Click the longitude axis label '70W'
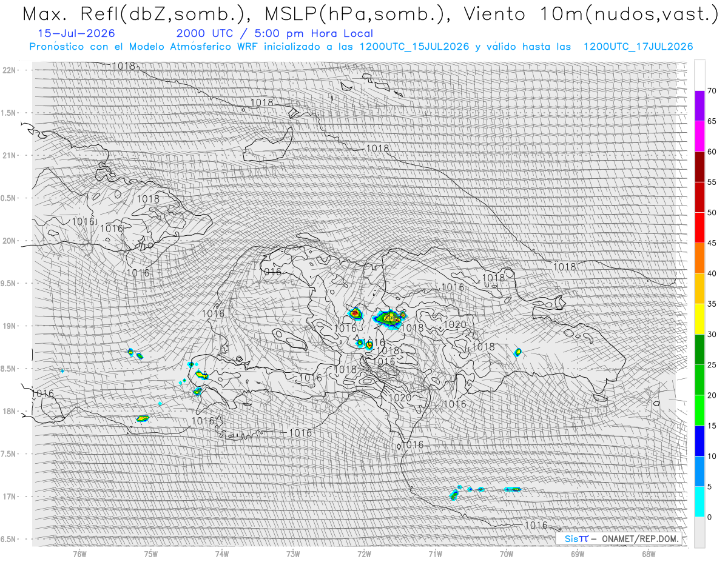Viewport: 728px width, 562px height. tap(507, 554)
